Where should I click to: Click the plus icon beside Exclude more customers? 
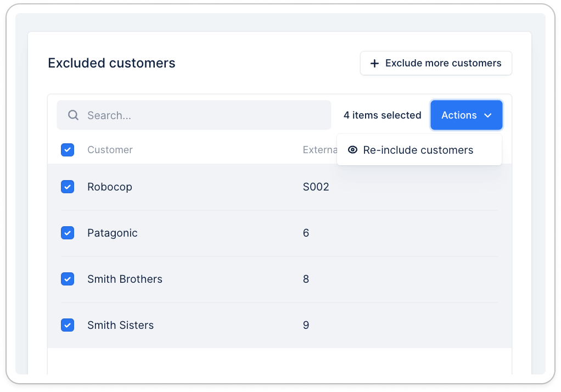[374, 64]
